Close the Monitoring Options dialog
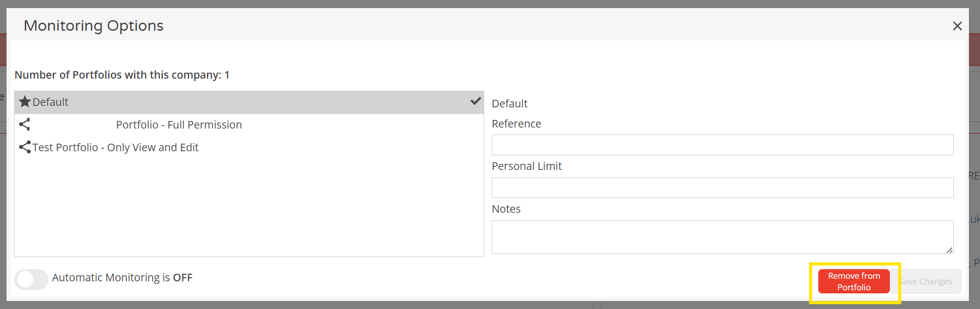Image resolution: width=980 pixels, height=309 pixels. point(957,26)
